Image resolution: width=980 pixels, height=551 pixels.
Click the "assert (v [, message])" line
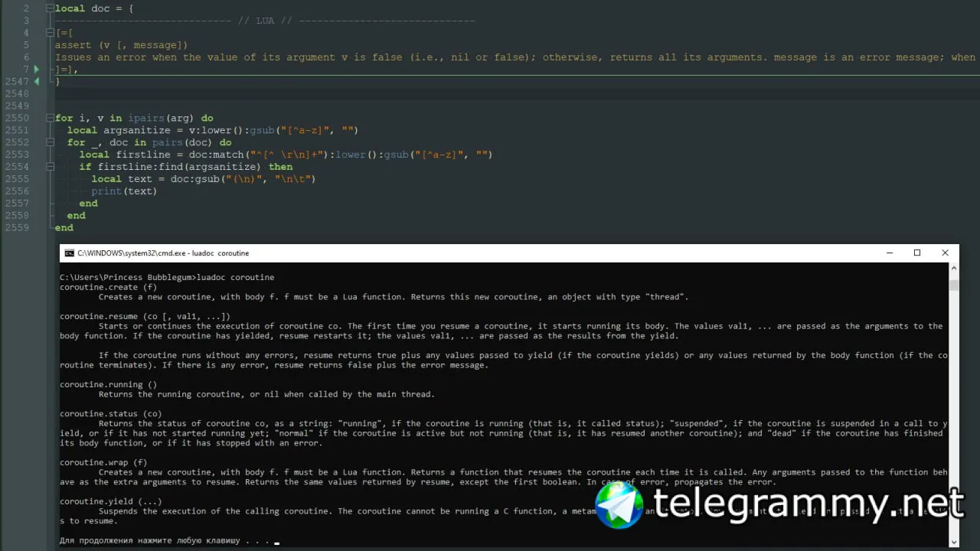click(x=121, y=45)
